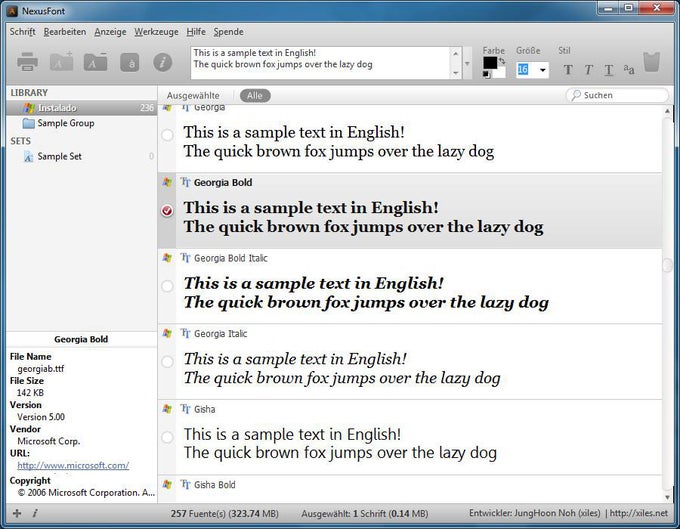This screenshot has width=680, height=529.
Task: Select Instalado library item
Action: tap(82, 108)
